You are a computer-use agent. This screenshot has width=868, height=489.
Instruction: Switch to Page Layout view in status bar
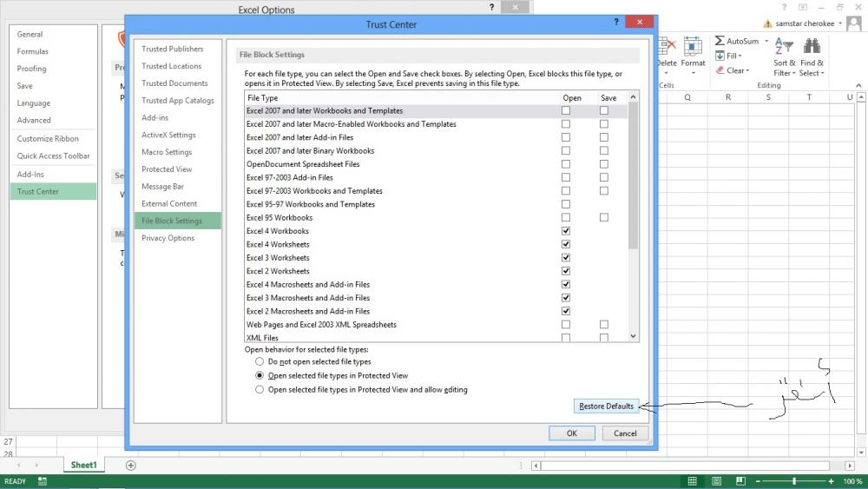click(x=716, y=481)
